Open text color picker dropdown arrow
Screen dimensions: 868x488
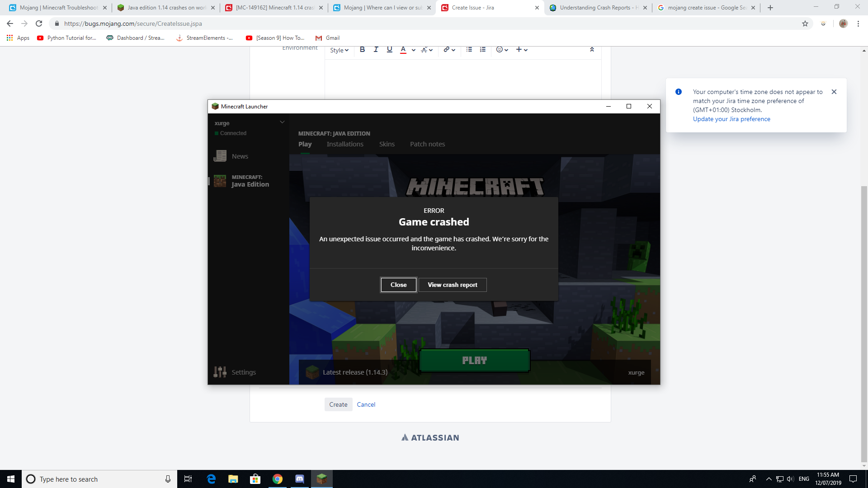(414, 50)
